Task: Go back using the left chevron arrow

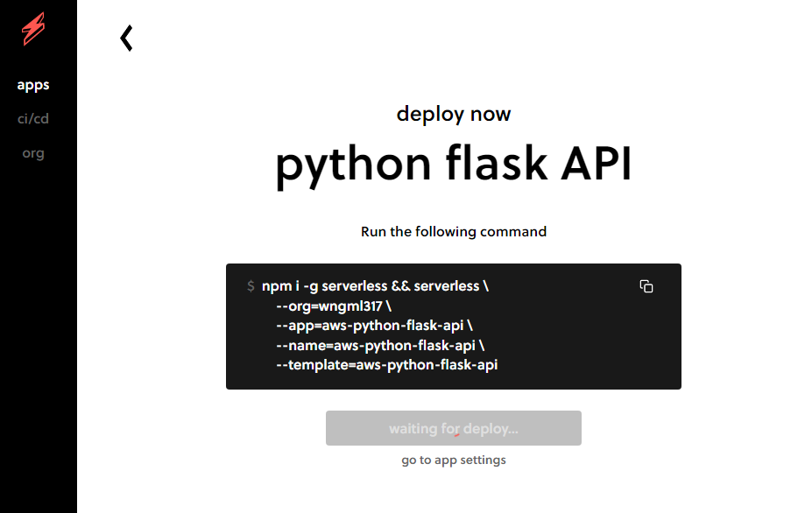Action: 126,38
